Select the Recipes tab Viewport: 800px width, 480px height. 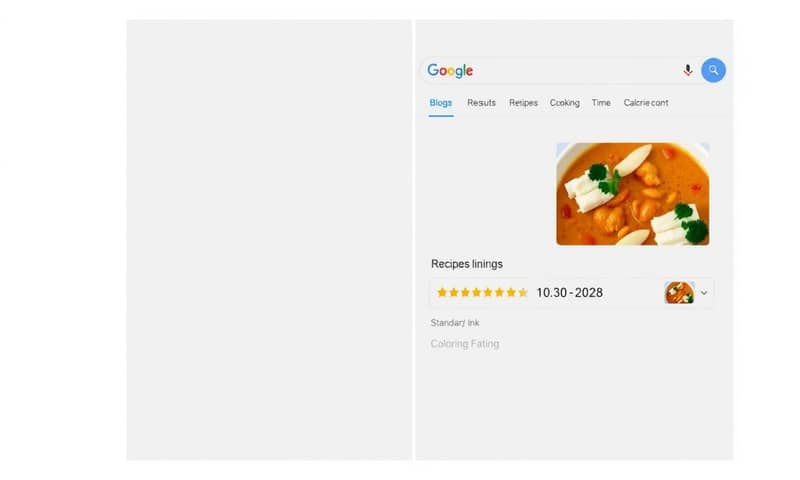click(x=523, y=103)
